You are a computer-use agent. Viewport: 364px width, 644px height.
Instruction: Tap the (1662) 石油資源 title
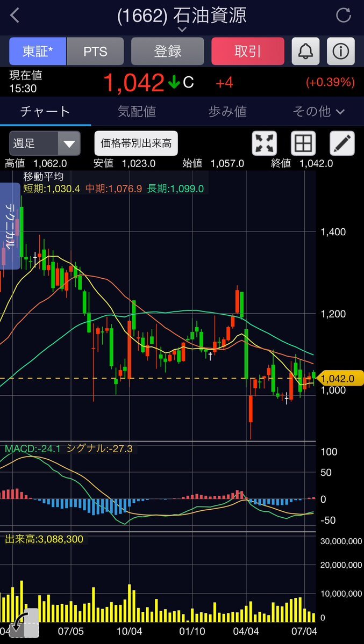click(182, 16)
